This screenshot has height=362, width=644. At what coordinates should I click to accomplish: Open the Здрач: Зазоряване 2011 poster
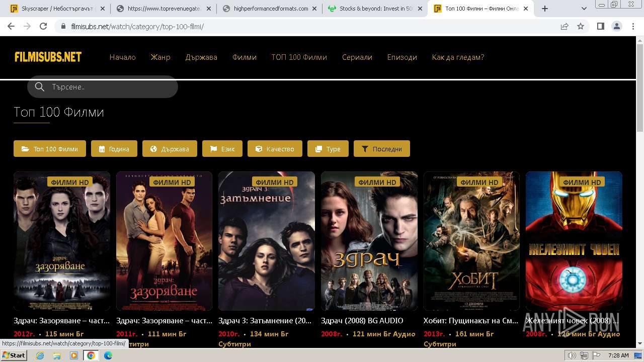coord(164,241)
